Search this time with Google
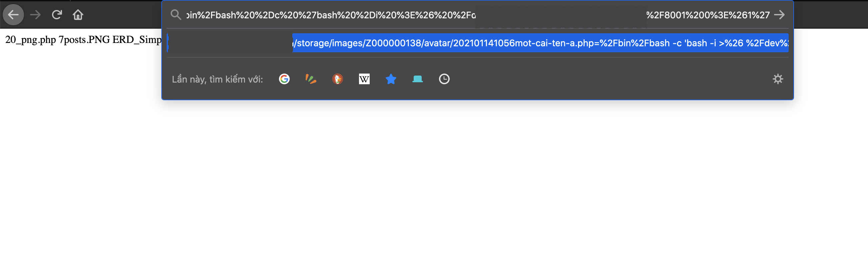Image resolution: width=868 pixels, height=269 pixels. (x=284, y=79)
